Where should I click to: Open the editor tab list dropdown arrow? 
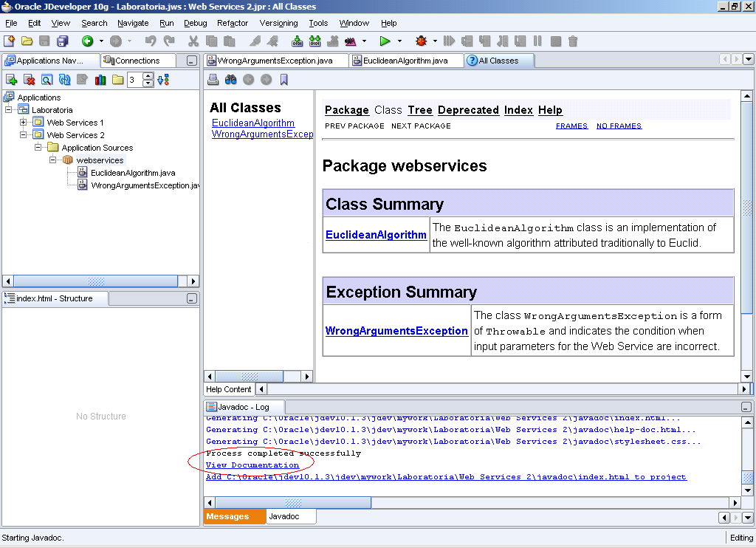(749, 59)
